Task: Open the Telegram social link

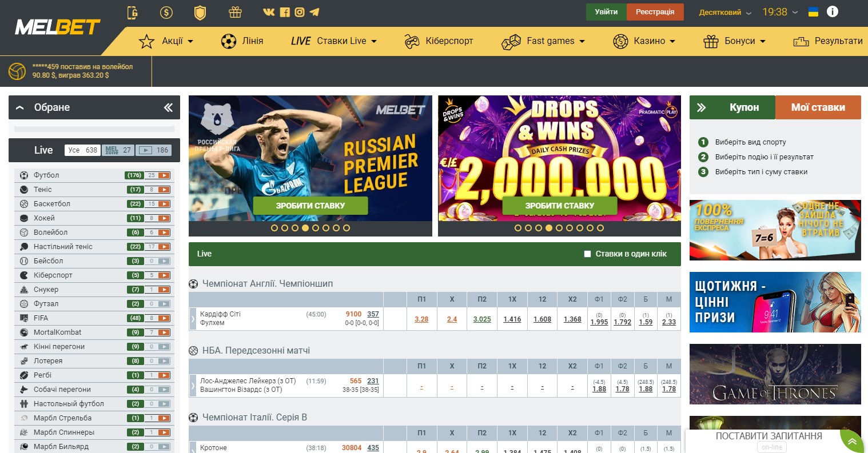Action: point(314,12)
